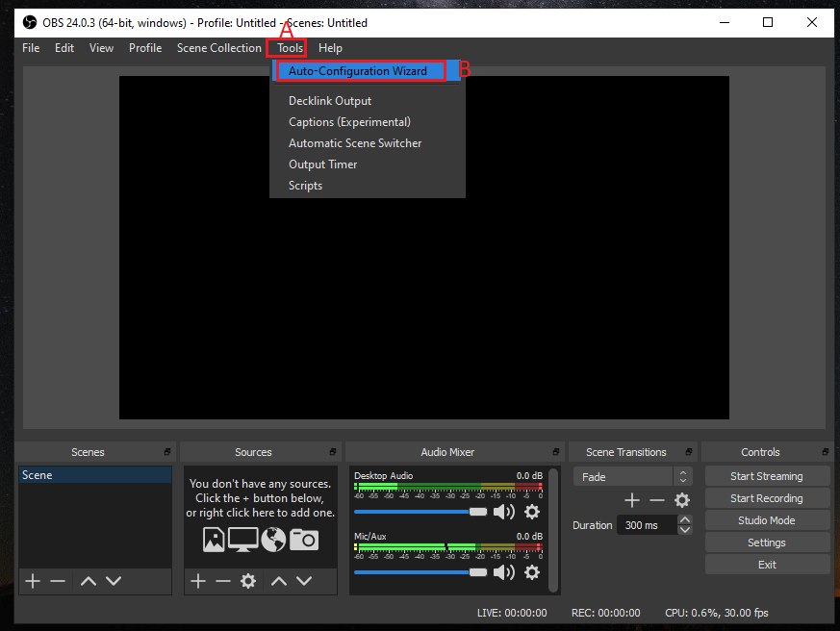The height and width of the screenshot is (631, 840).
Task: Open Mic/Aux gear settings
Action: pyautogui.click(x=532, y=572)
